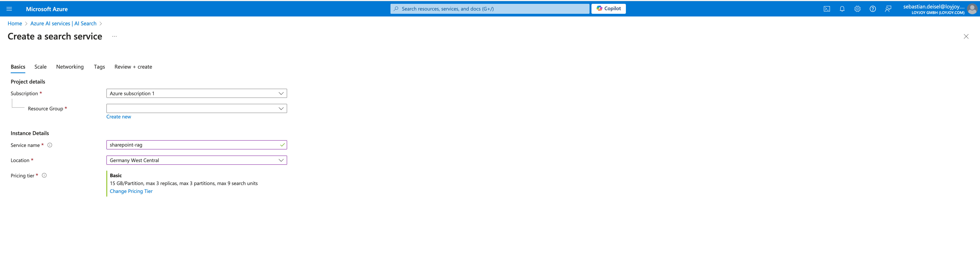980x277 pixels.
Task: Show the Pricing tier info tooltip
Action: click(44, 175)
